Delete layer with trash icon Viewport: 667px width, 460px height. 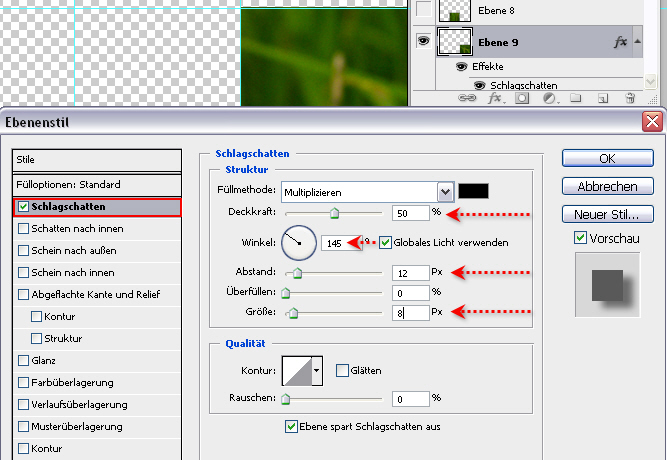pyautogui.click(x=630, y=98)
